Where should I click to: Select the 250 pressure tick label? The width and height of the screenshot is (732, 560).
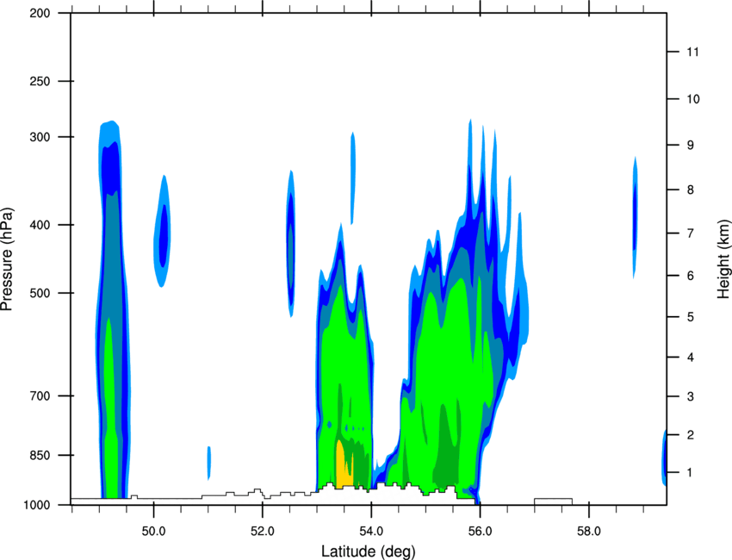[40, 81]
